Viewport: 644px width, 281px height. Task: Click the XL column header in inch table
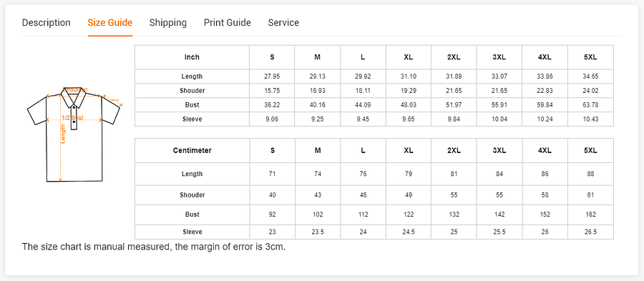[409, 57]
